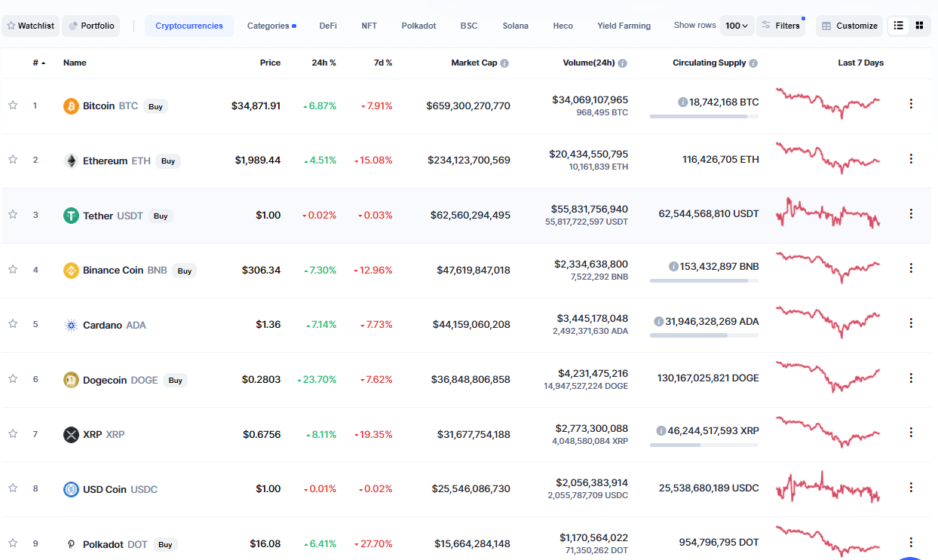This screenshot has height=560, width=938.
Task: Switch to the Solana tab
Action: click(516, 26)
